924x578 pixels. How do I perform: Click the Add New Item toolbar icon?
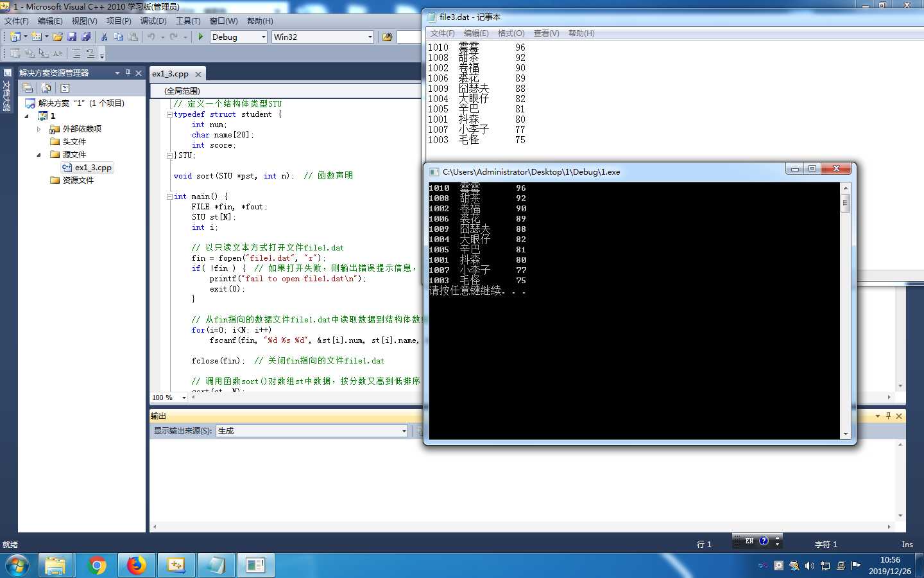[x=37, y=37]
